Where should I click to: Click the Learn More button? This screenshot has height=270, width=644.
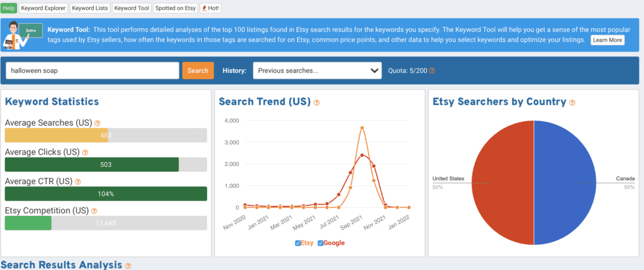pyautogui.click(x=608, y=40)
